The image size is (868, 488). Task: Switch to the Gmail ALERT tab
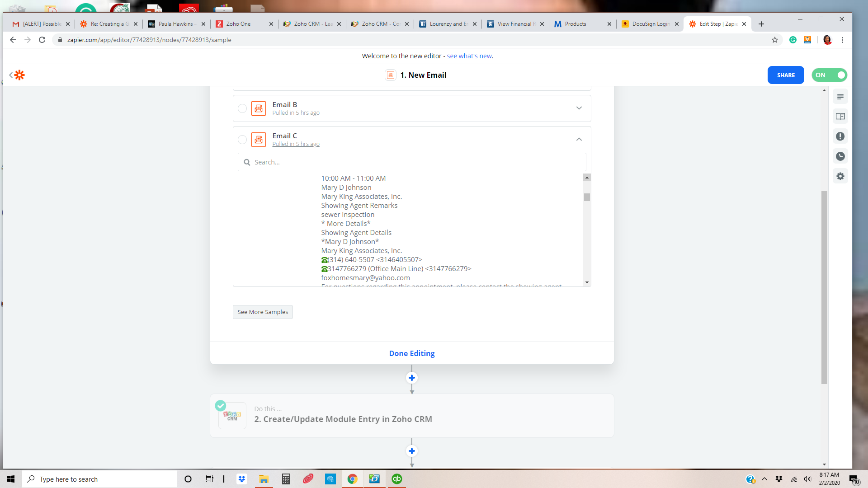coord(41,24)
